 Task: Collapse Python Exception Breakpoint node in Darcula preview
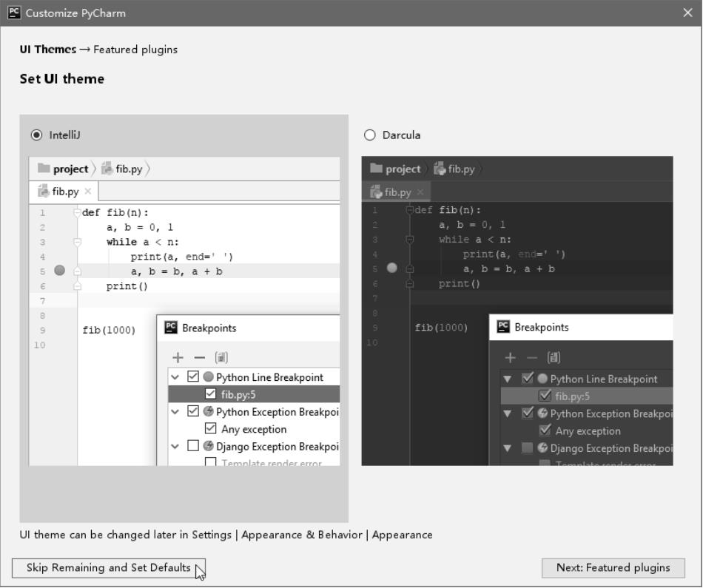point(508,413)
